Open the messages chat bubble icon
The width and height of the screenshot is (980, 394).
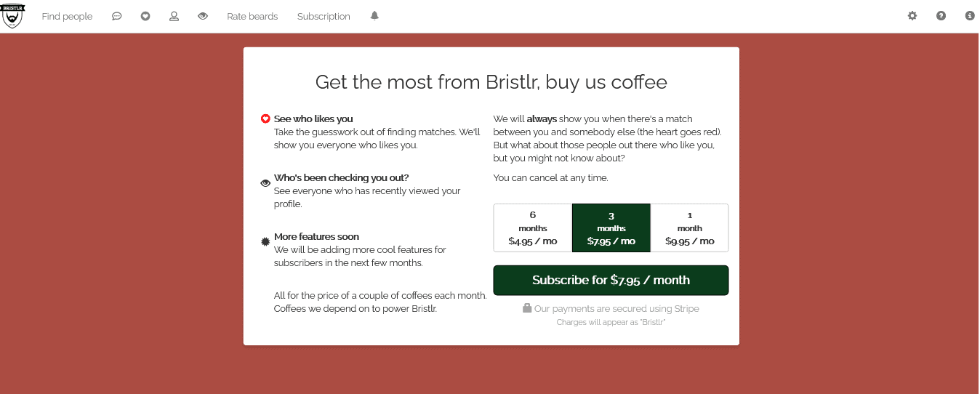point(117,16)
